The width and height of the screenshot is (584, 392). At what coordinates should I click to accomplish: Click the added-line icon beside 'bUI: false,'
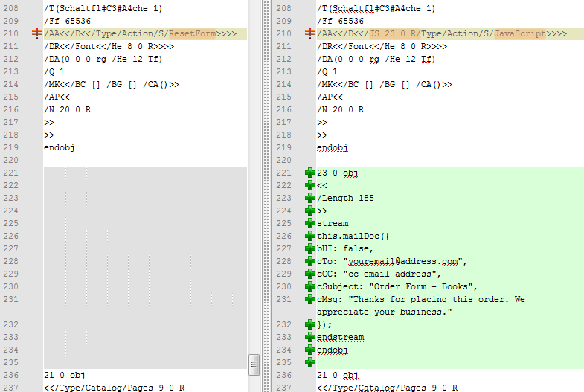(x=310, y=248)
